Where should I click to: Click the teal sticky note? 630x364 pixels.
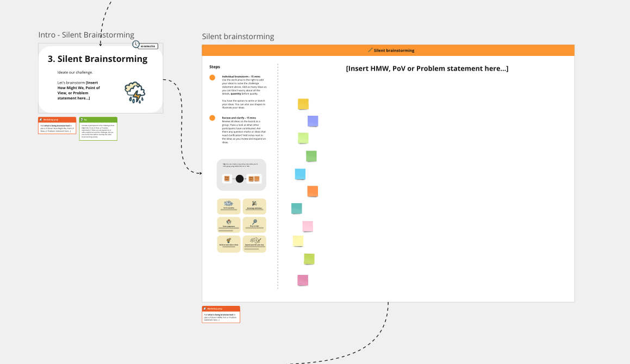pos(296,208)
